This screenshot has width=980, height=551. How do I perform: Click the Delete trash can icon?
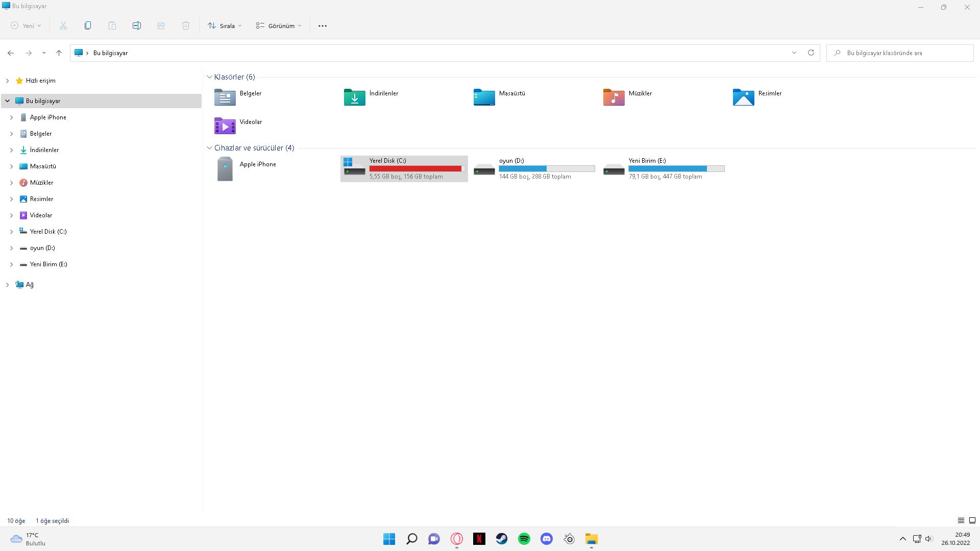click(x=186, y=26)
